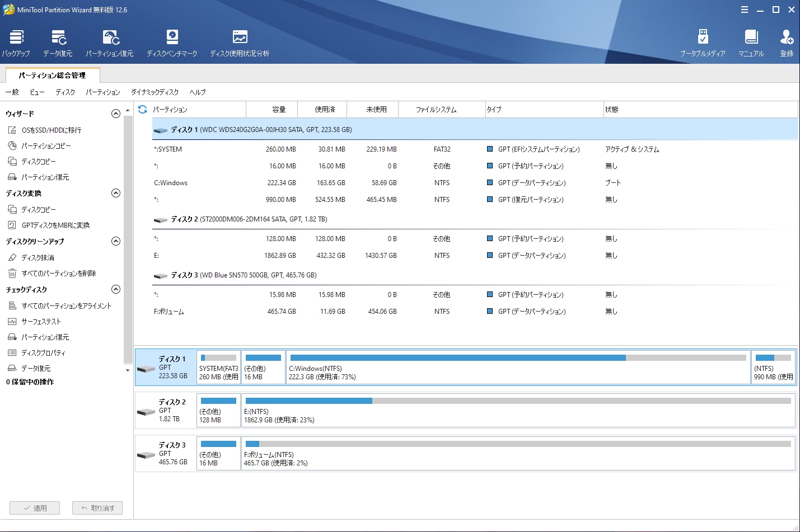Screen dimensions: 800x532
Task: Open the hamburger menu in the title bar
Action: coord(744,10)
